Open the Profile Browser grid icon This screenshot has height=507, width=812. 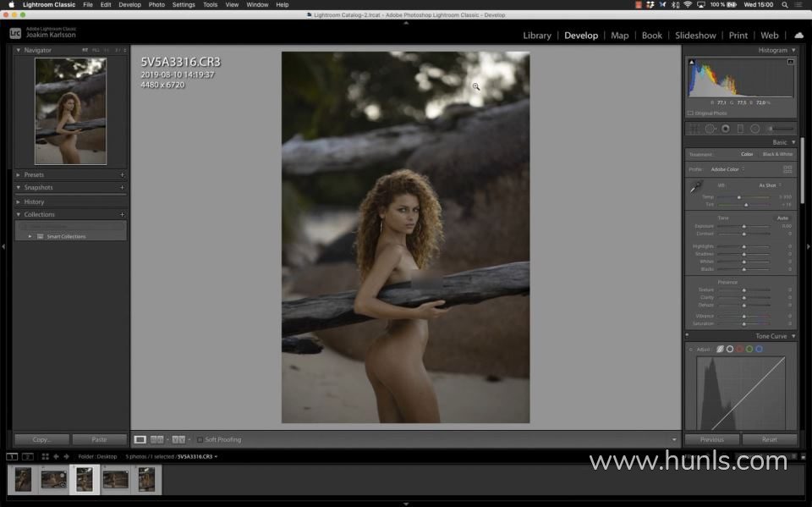coord(787,169)
